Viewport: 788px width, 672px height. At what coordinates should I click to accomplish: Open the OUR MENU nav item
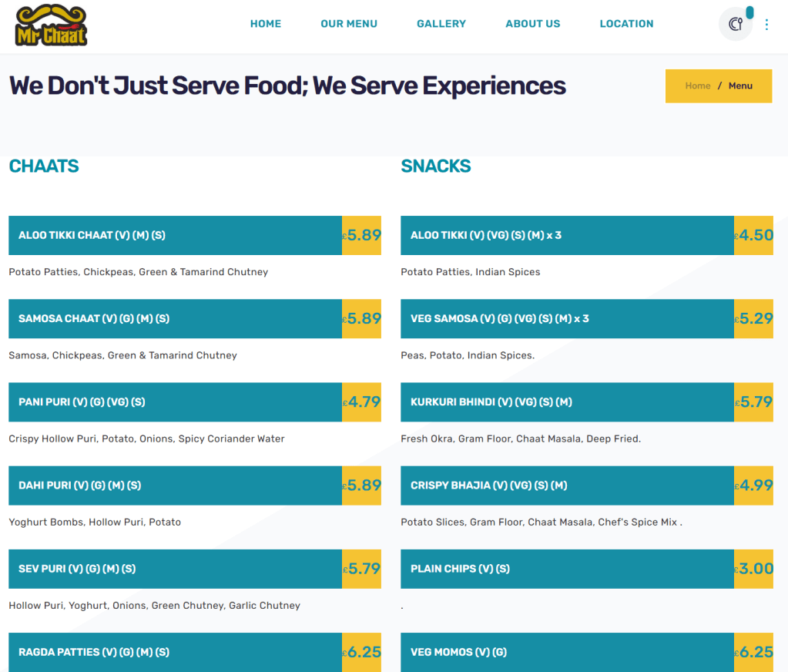[349, 24]
